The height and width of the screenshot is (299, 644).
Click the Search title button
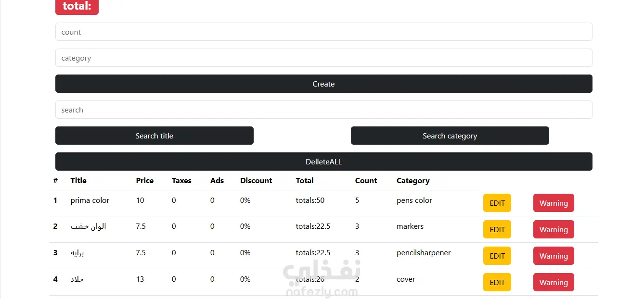(x=154, y=136)
